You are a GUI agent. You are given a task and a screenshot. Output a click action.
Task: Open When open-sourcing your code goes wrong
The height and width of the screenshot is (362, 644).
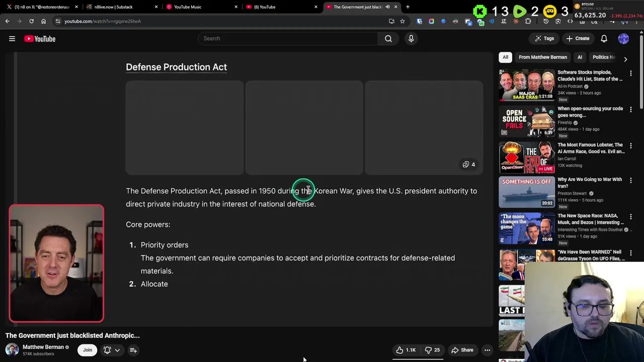coord(591,112)
